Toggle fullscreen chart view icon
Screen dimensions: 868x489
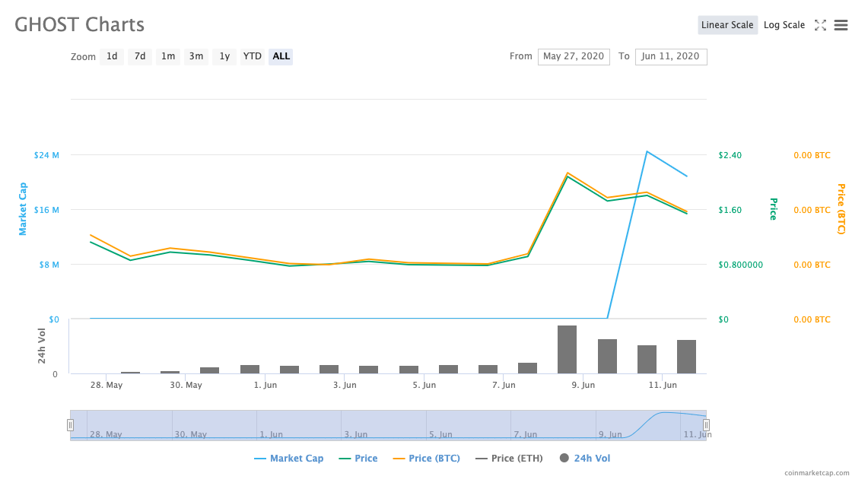coord(820,25)
